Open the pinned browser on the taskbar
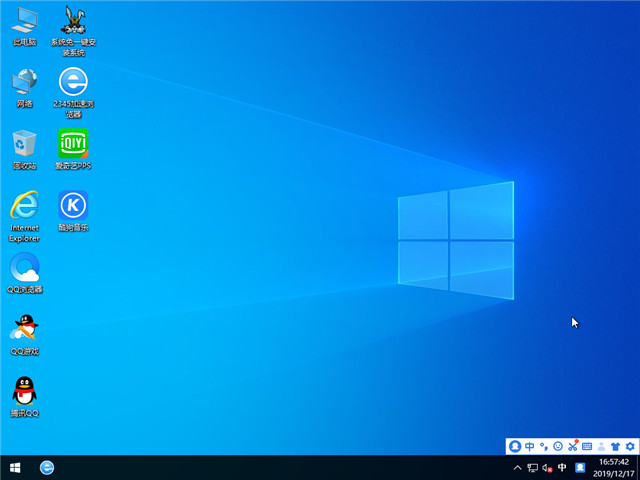The height and width of the screenshot is (480, 640). pyautogui.click(x=47, y=467)
